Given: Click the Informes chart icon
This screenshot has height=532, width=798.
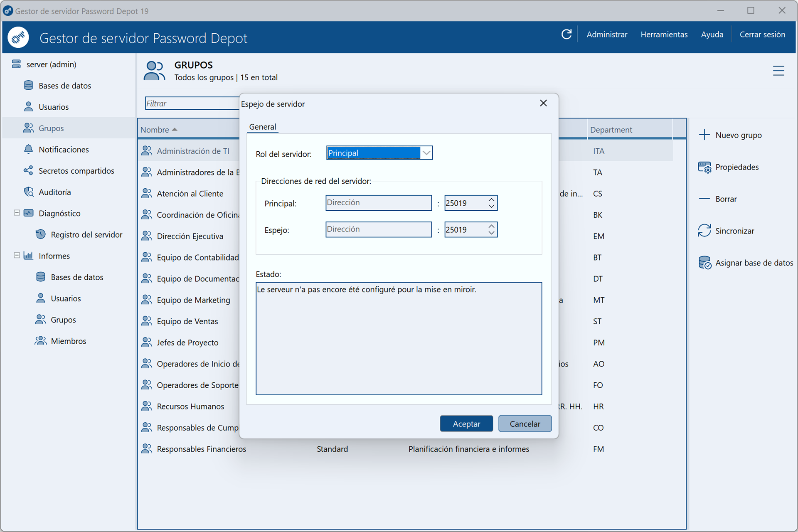Looking at the screenshot, I should 29,256.
